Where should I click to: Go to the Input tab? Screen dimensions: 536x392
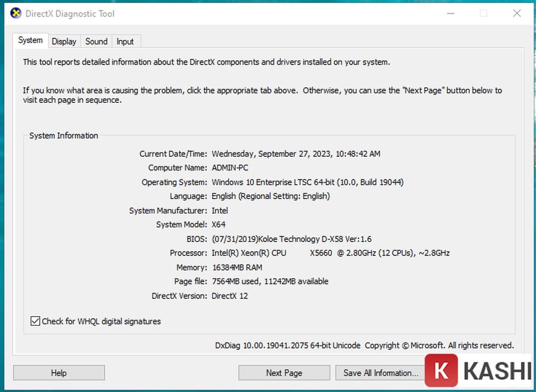tap(125, 42)
